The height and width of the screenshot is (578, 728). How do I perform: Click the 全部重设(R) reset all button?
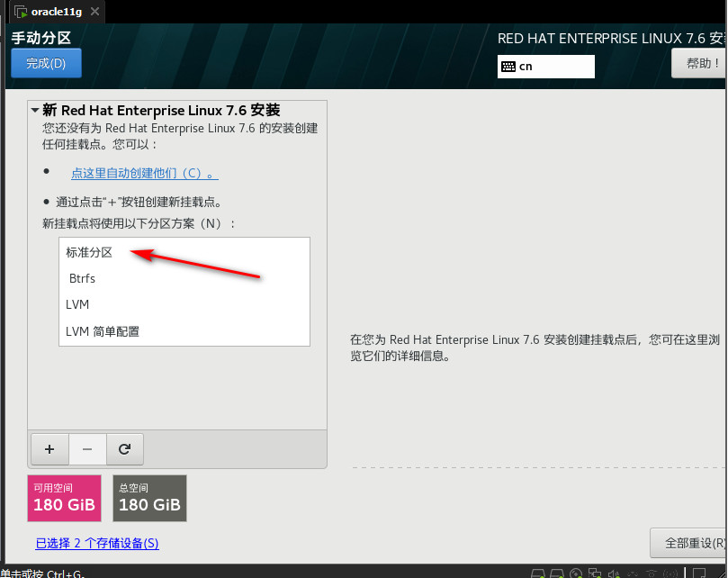pyautogui.click(x=688, y=543)
